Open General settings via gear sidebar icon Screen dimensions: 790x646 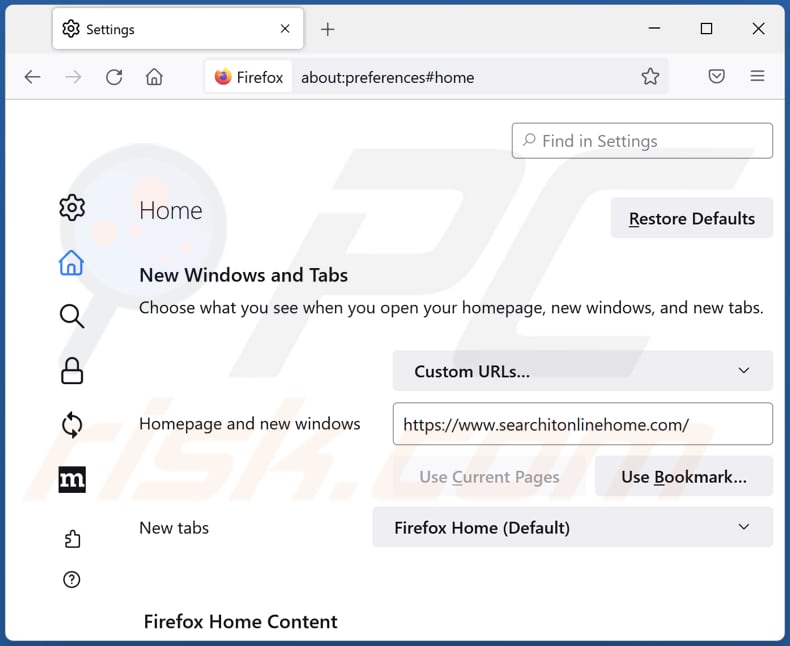72,207
